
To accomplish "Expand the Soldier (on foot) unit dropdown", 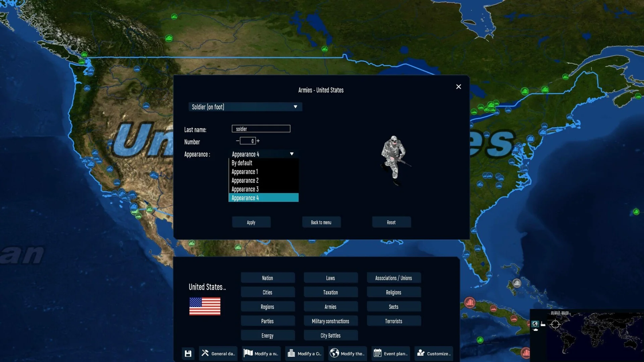I will pyautogui.click(x=295, y=107).
